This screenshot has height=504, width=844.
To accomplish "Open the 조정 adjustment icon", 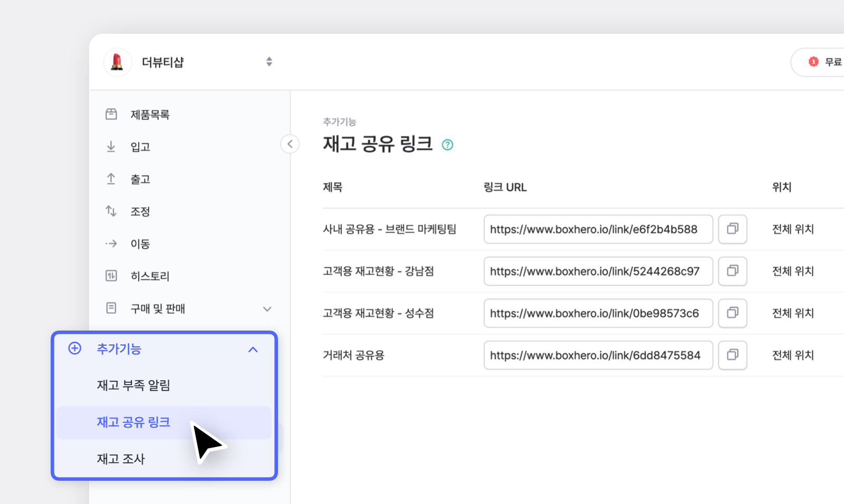I will (x=111, y=211).
